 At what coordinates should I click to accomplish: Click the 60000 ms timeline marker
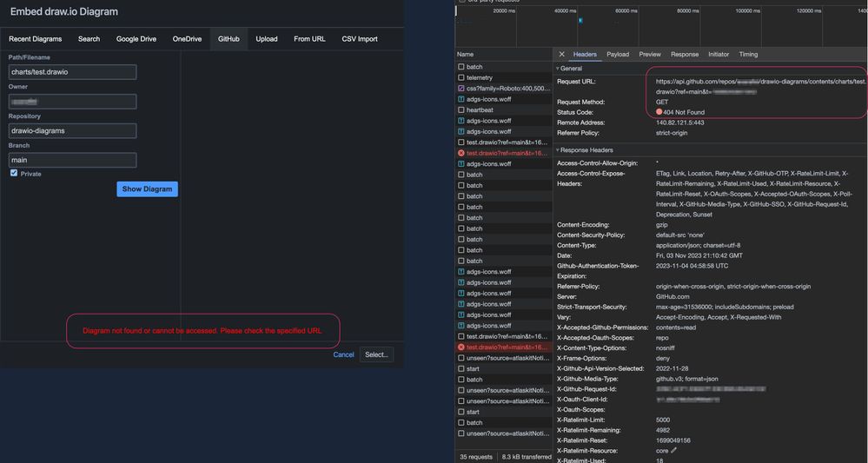(x=626, y=10)
